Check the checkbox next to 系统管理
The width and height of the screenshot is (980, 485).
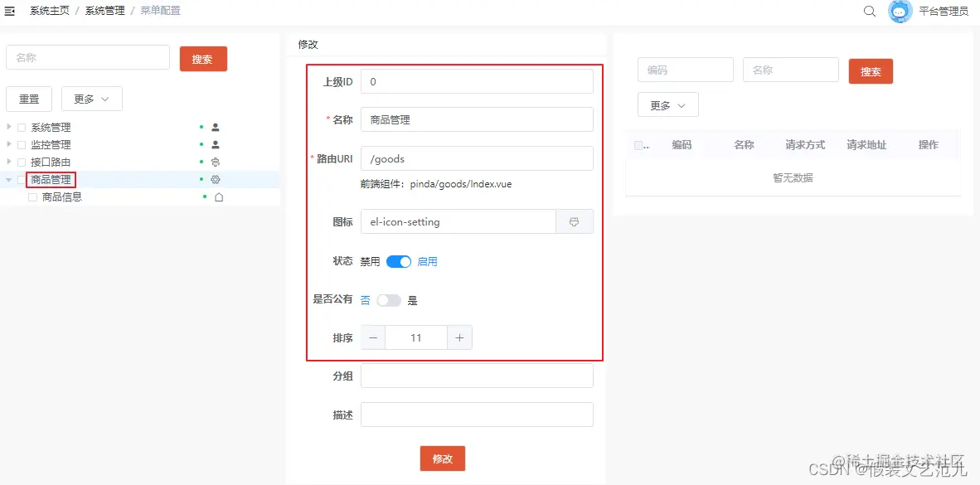coord(22,127)
